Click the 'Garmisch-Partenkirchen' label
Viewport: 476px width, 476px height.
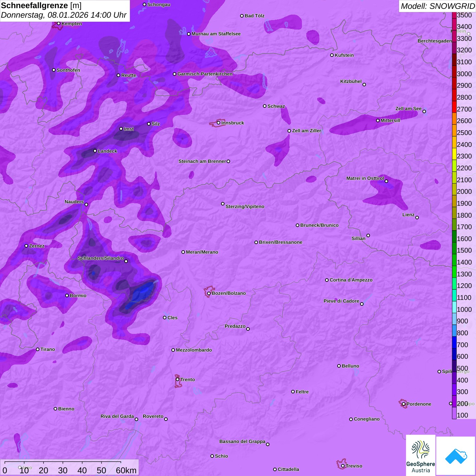coord(205,74)
